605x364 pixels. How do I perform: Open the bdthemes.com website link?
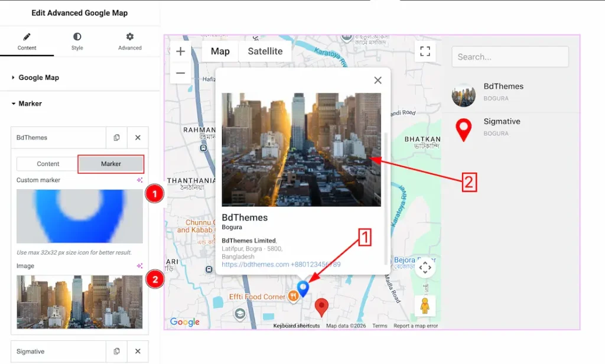(x=255, y=265)
